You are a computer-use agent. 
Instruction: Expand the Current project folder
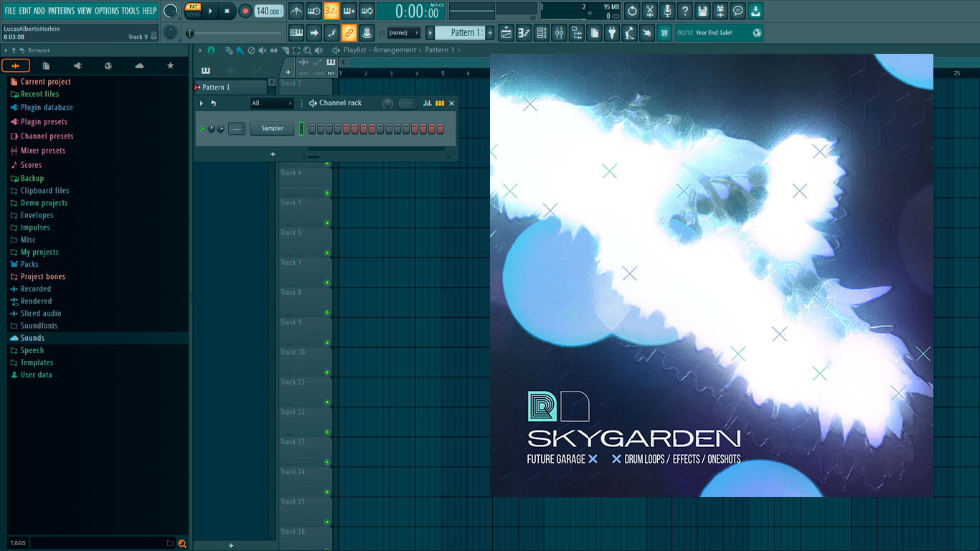[x=45, y=82]
